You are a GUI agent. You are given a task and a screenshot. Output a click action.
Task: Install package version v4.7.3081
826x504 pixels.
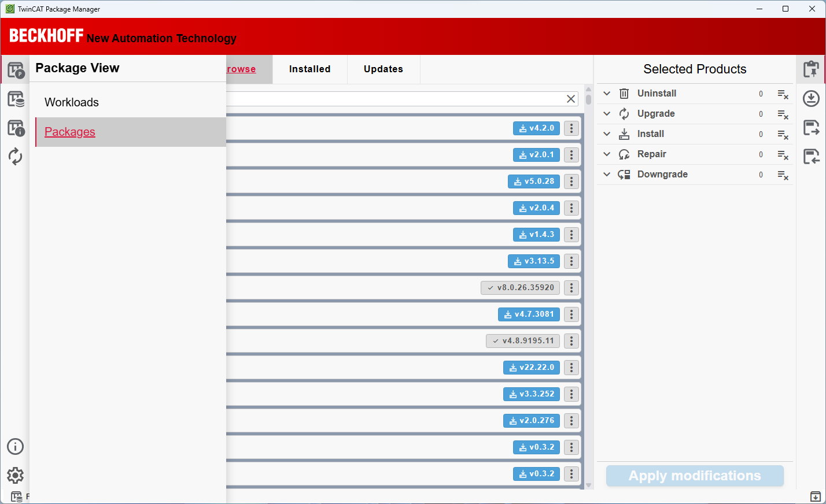(529, 314)
